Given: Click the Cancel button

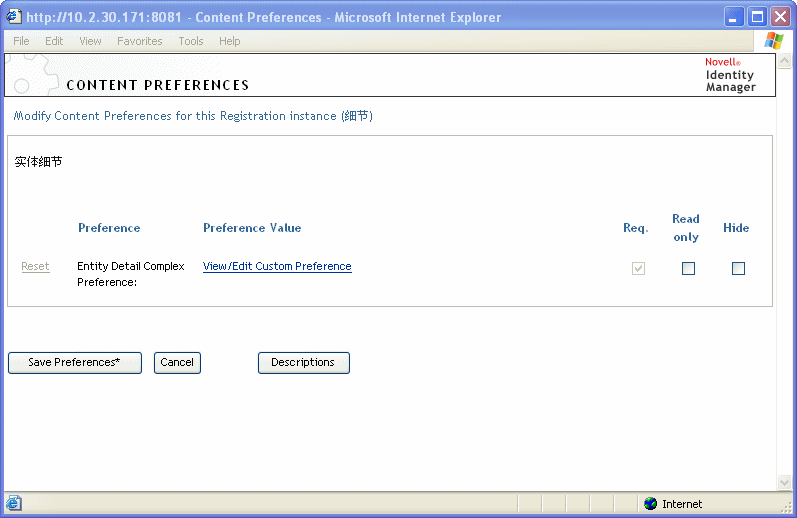Looking at the screenshot, I should tap(177, 362).
